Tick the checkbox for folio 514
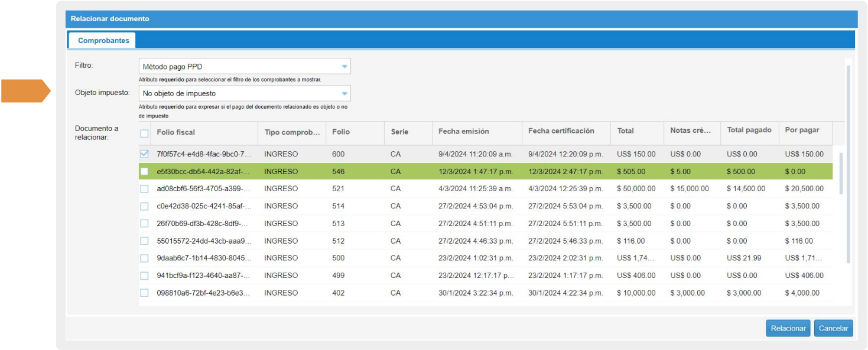Viewport: 868px width, 350px height. click(x=145, y=207)
